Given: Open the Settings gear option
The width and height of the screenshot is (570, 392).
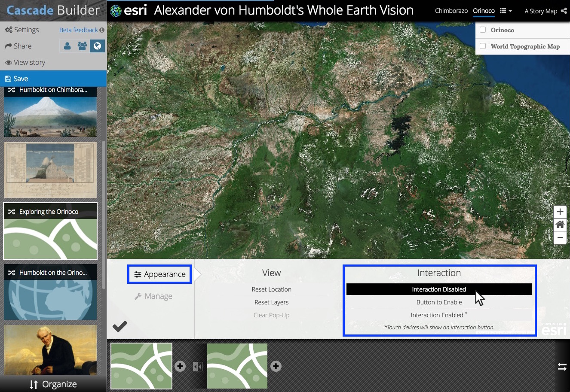Looking at the screenshot, I should (22, 30).
